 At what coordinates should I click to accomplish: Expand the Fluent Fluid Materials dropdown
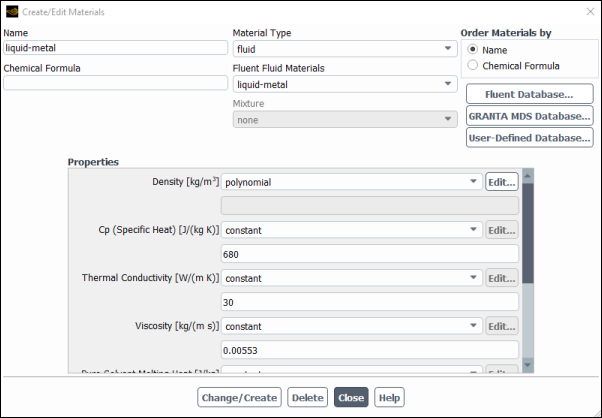click(345, 84)
